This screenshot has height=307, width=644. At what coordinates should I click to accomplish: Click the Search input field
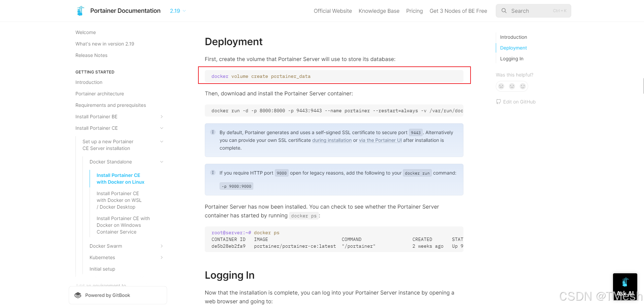(x=534, y=11)
